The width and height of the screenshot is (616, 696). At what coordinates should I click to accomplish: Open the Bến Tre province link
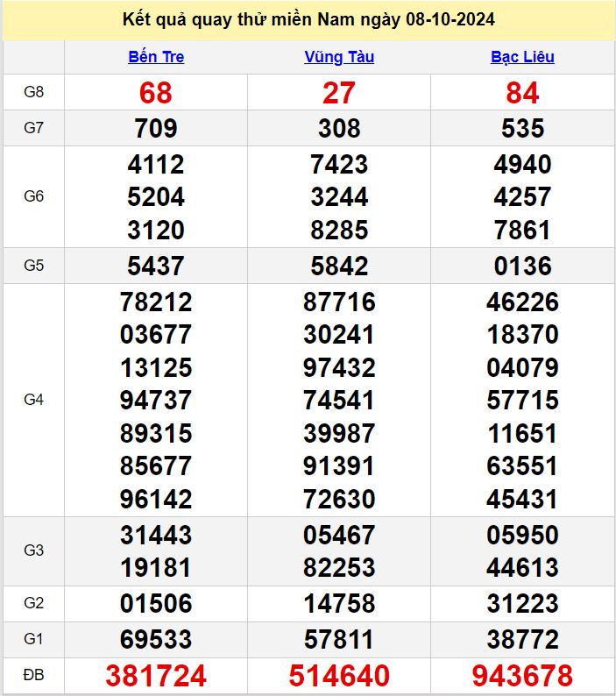pos(156,57)
